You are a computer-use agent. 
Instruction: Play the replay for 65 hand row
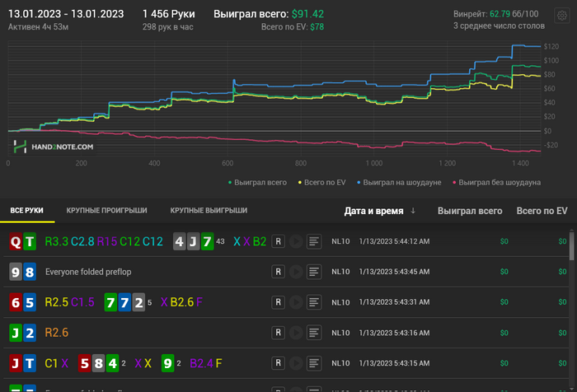296,302
